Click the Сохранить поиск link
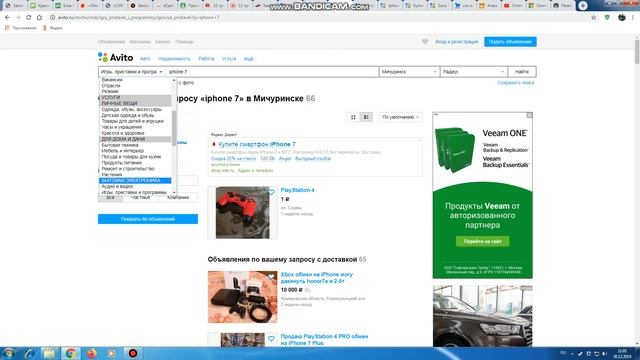 tap(516, 83)
